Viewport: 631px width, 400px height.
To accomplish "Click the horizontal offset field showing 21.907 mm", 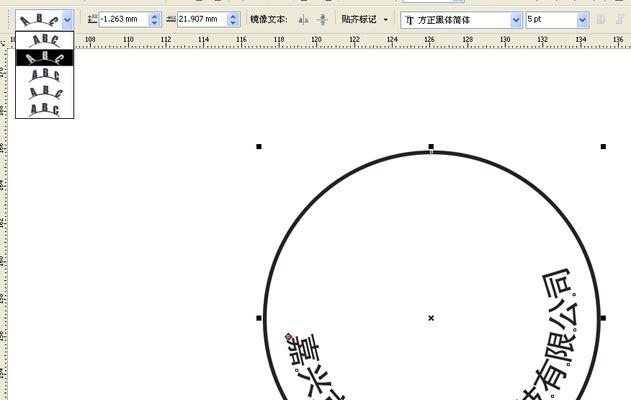I will coord(202,19).
